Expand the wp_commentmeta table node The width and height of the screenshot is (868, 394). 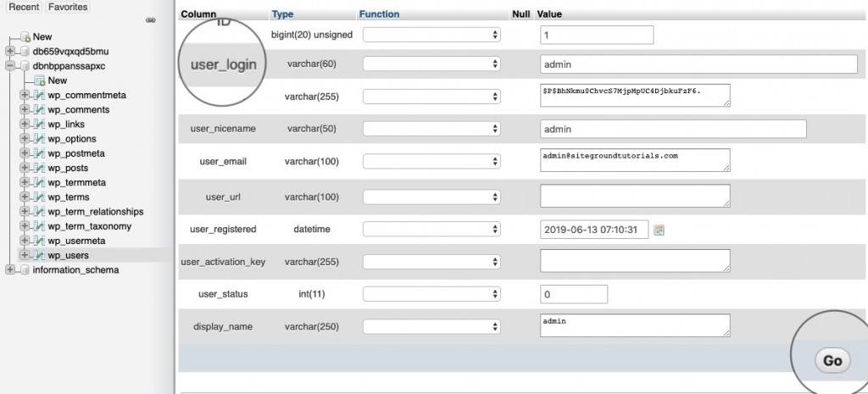(x=25, y=95)
